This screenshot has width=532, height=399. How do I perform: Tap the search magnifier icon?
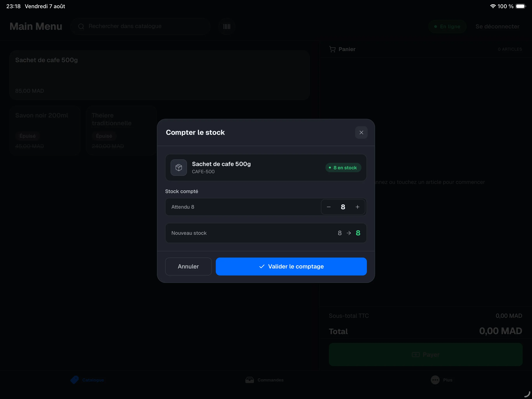[x=81, y=26]
